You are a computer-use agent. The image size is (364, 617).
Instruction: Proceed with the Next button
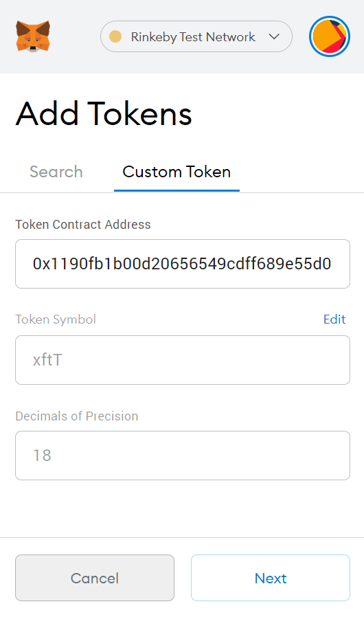271,578
